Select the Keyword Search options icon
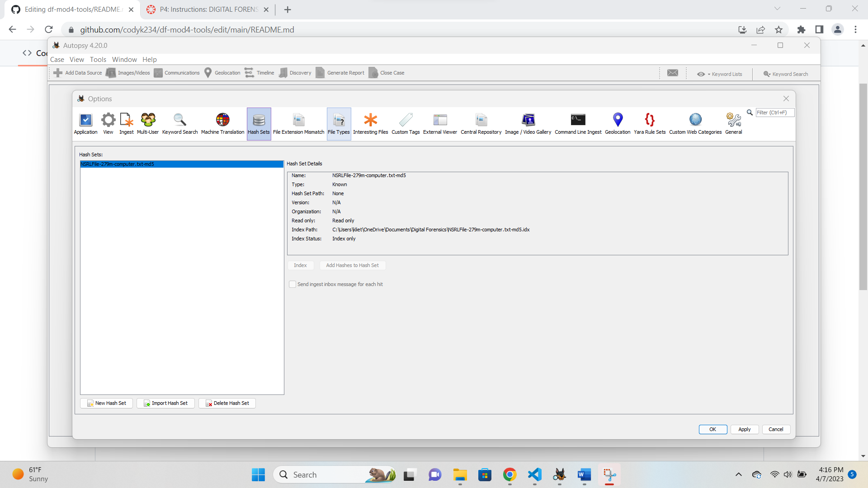868x488 pixels. pyautogui.click(x=179, y=123)
